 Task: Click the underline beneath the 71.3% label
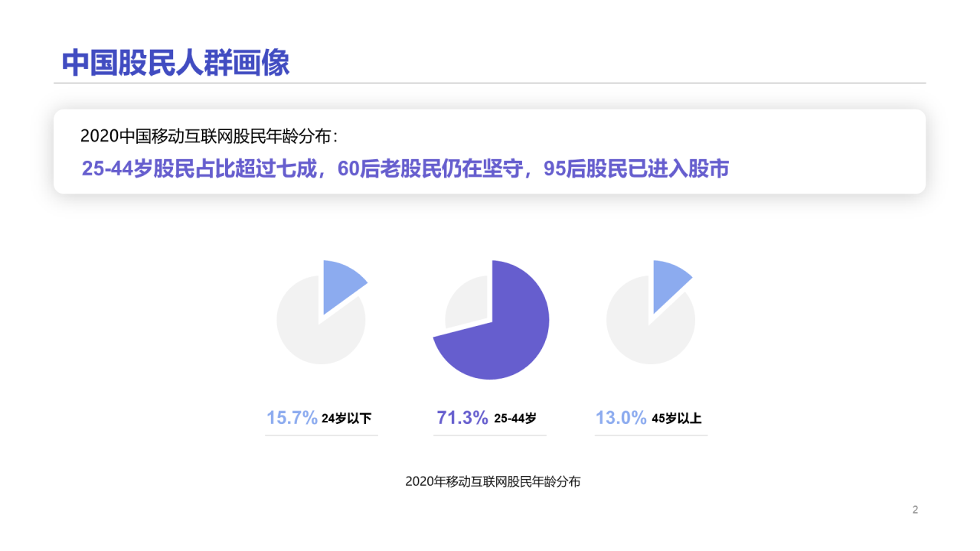click(490, 435)
